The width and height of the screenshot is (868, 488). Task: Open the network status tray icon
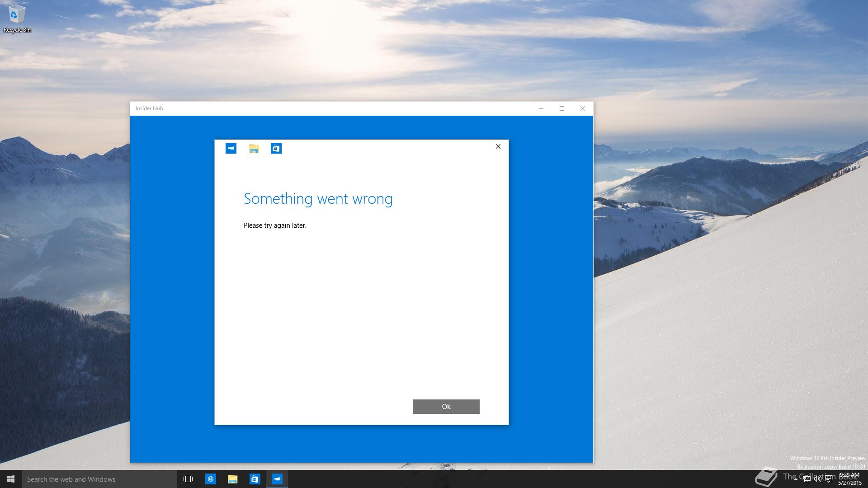tap(807, 479)
